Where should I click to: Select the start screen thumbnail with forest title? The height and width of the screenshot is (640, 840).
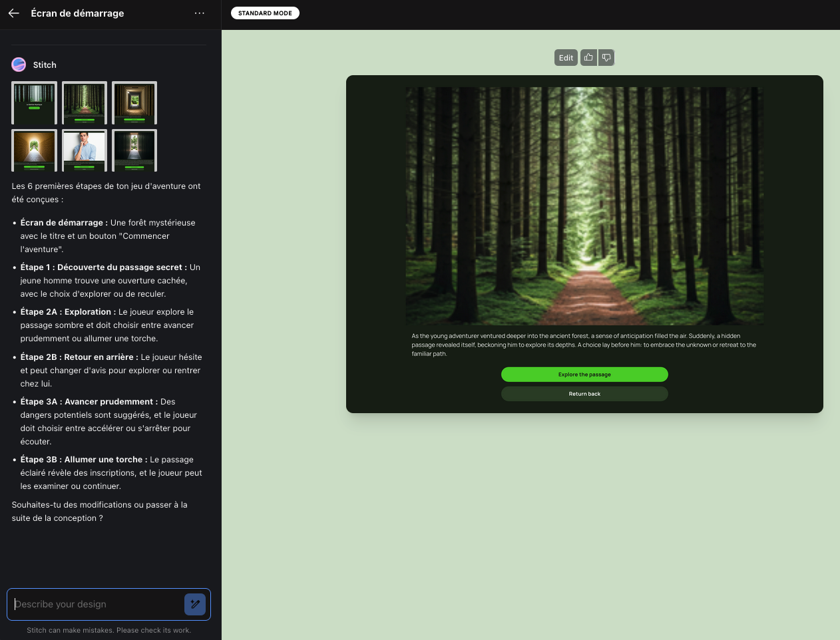[x=34, y=102]
